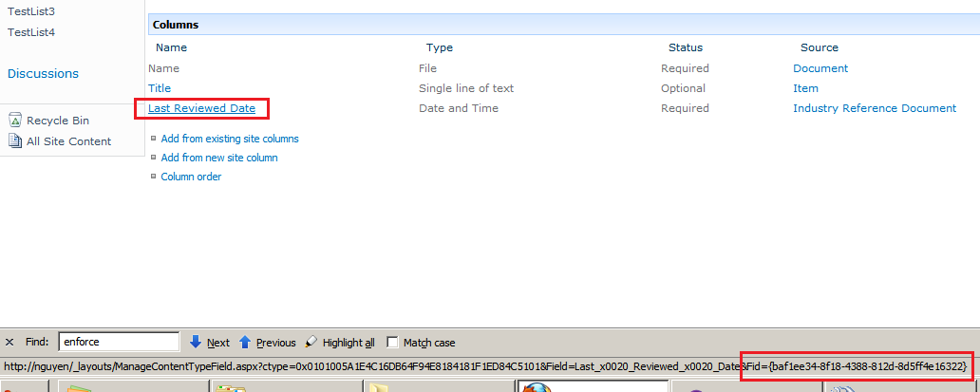The width and height of the screenshot is (980, 392).
Task: Click the Highlight all marker icon
Action: [x=311, y=343]
